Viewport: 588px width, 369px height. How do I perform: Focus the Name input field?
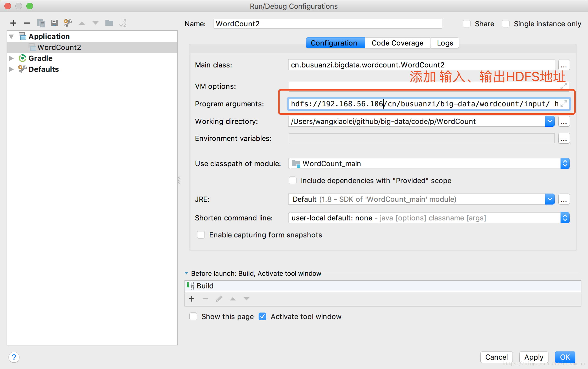[327, 24]
